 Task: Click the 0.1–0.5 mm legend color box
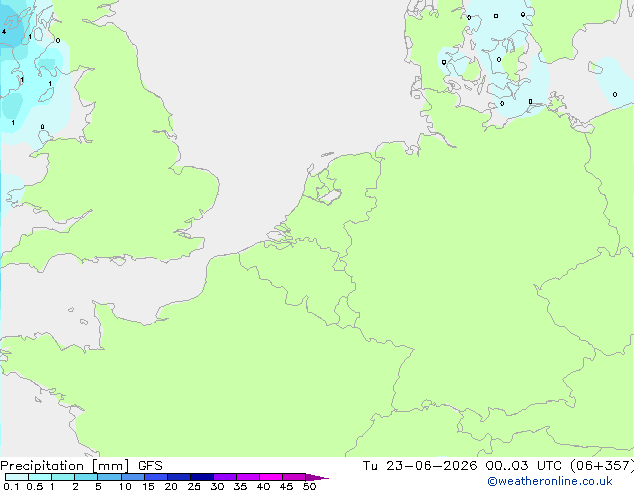click(x=17, y=477)
